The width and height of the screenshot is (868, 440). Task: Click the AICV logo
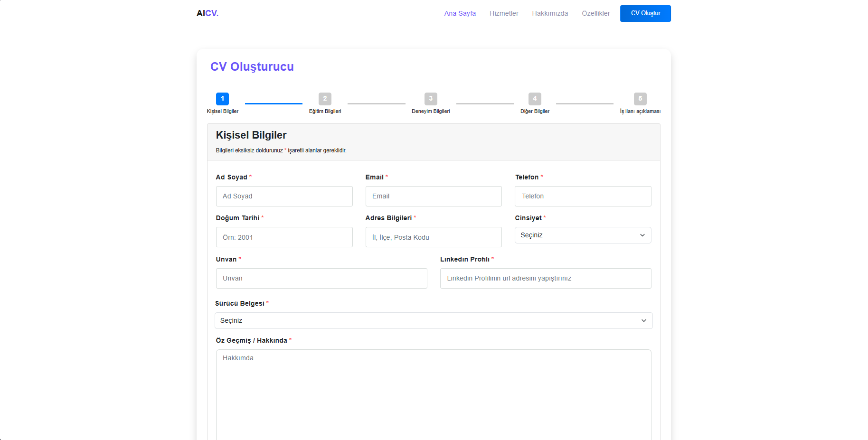click(208, 13)
